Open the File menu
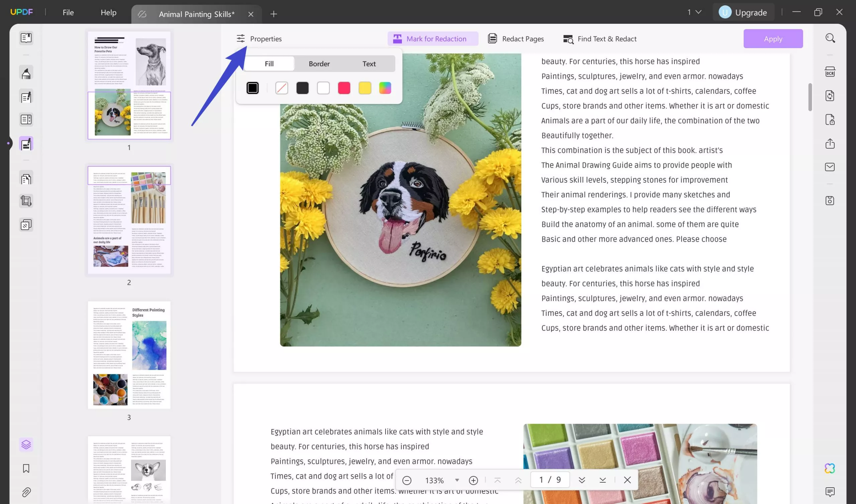This screenshot has height=504, width=856. (68, 13)
